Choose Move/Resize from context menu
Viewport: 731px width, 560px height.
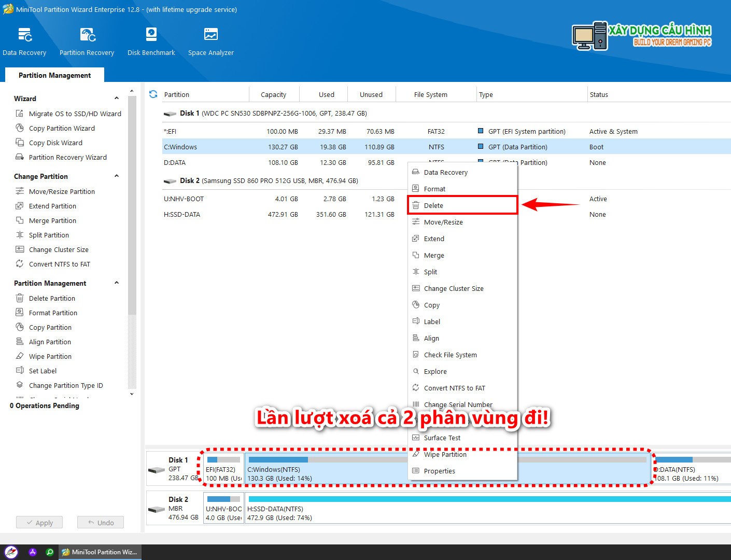point(462,222)
